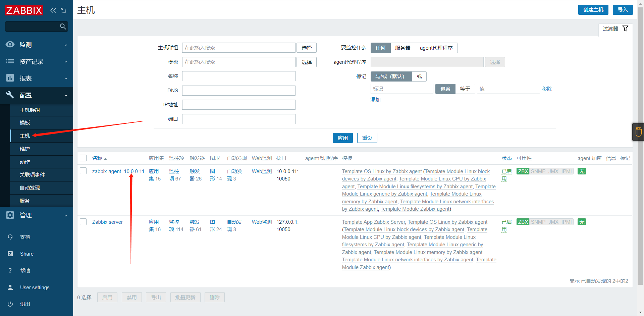The height and width of the screenshot is (316, 644).
Task: Click the power icon for 退出
Action: point(10,304)
